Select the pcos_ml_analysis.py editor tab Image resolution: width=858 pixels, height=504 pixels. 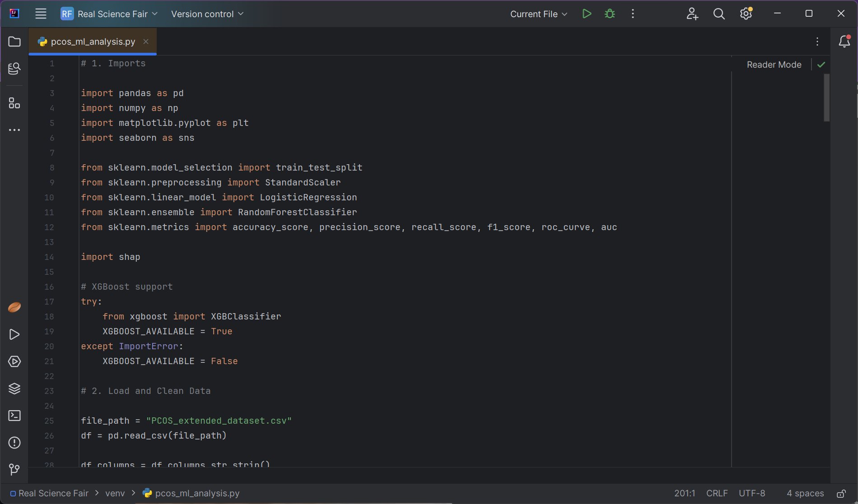(x=93, y=42)
